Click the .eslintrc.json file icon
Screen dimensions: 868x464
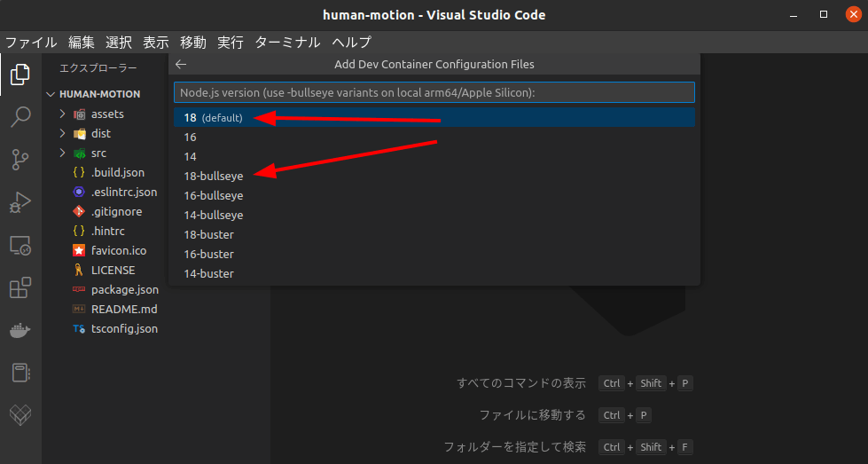[x=79, y=193]
